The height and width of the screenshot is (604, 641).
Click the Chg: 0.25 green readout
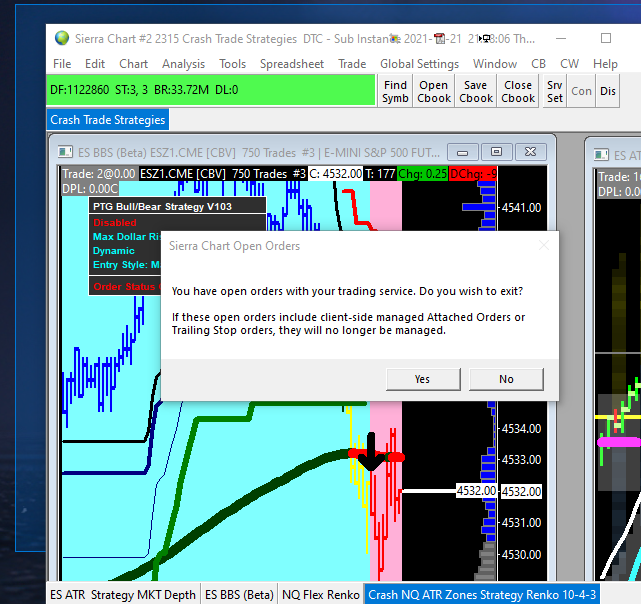click(x=422, y=174)
